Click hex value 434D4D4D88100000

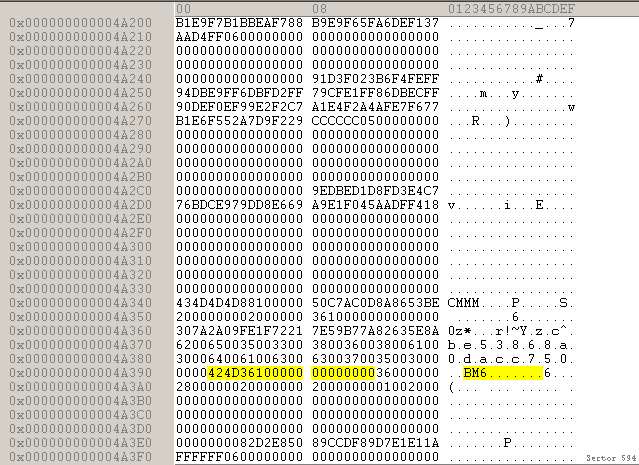pyautogui.click(x=238, y=302)
